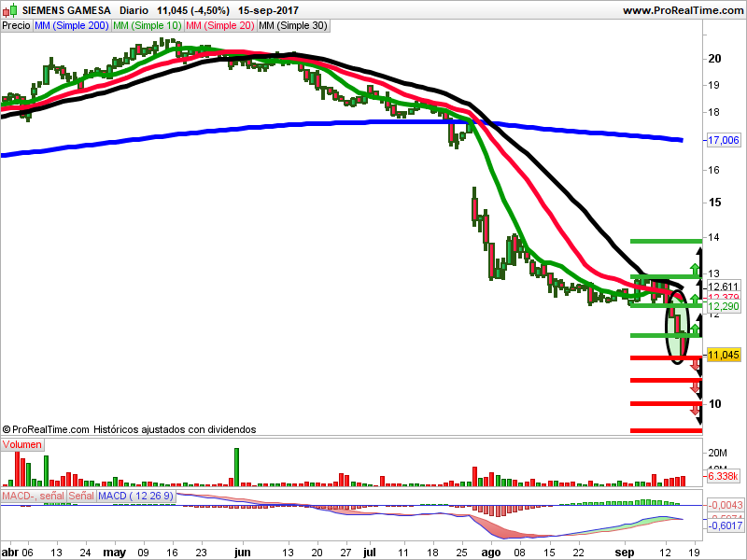Click the "jul" month label on date axis

click(369, 553)
